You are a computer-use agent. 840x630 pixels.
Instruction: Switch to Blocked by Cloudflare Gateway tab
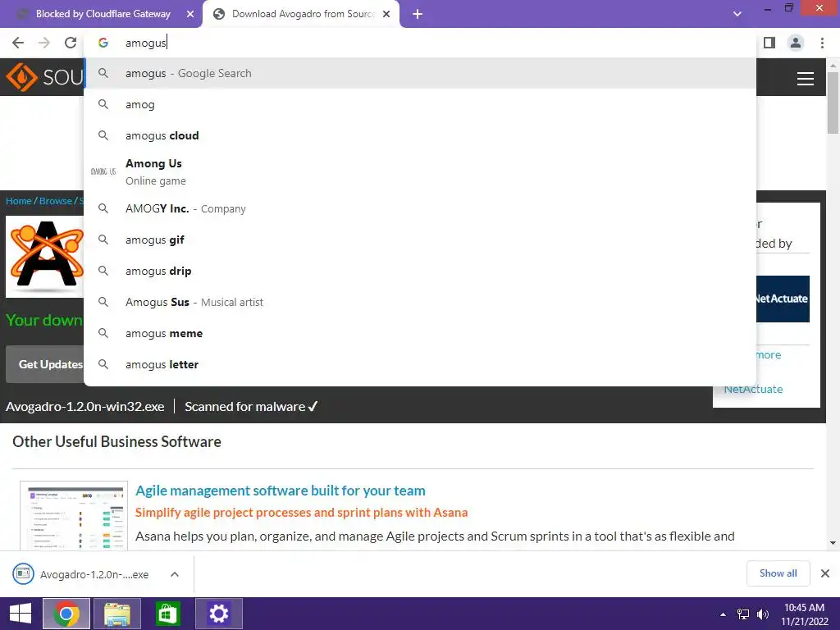[x=103, y=15]
